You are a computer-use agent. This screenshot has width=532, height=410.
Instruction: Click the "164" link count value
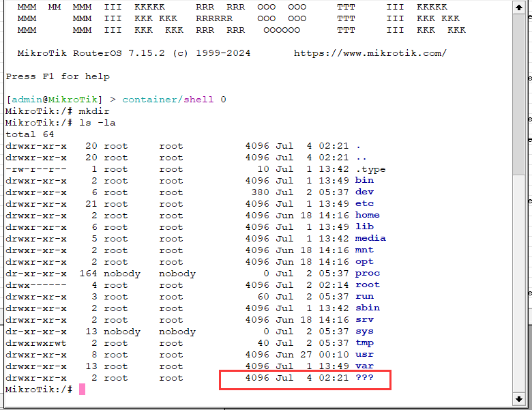coord(88,274)
